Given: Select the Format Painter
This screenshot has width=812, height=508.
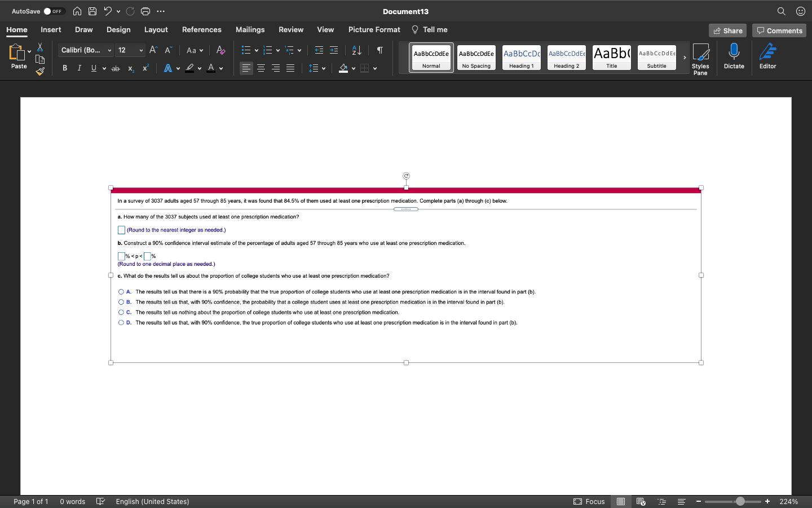Looking at the screenshot, I should 39,71.
